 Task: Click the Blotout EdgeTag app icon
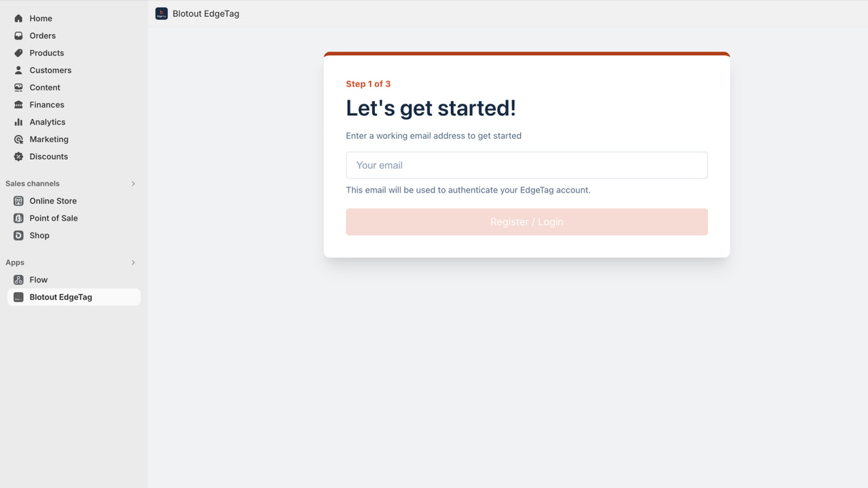coord(18,296)
